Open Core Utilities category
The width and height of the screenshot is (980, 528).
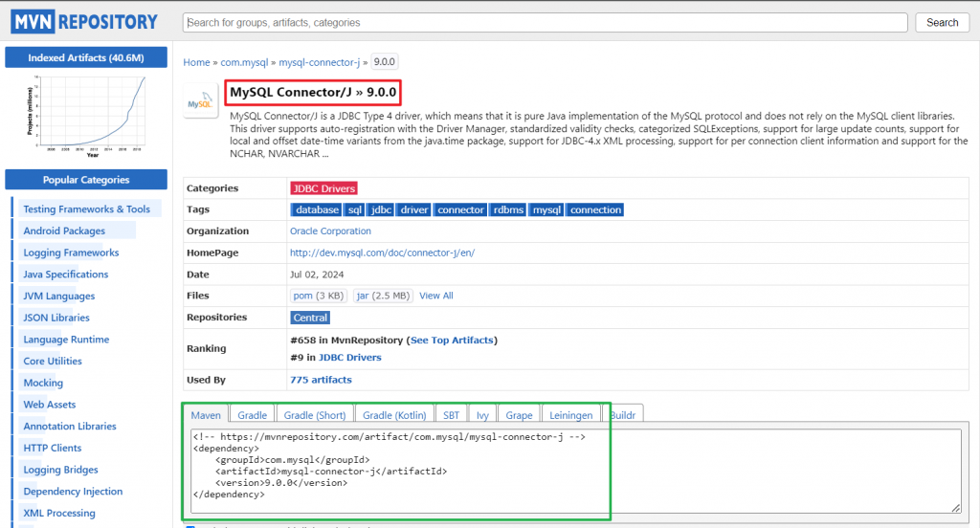coord(53,362)
